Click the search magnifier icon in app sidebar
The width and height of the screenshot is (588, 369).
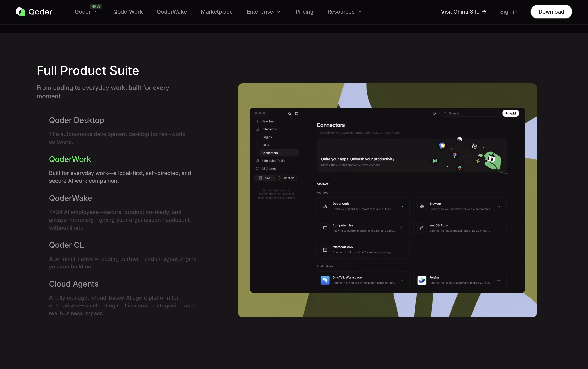290,113
